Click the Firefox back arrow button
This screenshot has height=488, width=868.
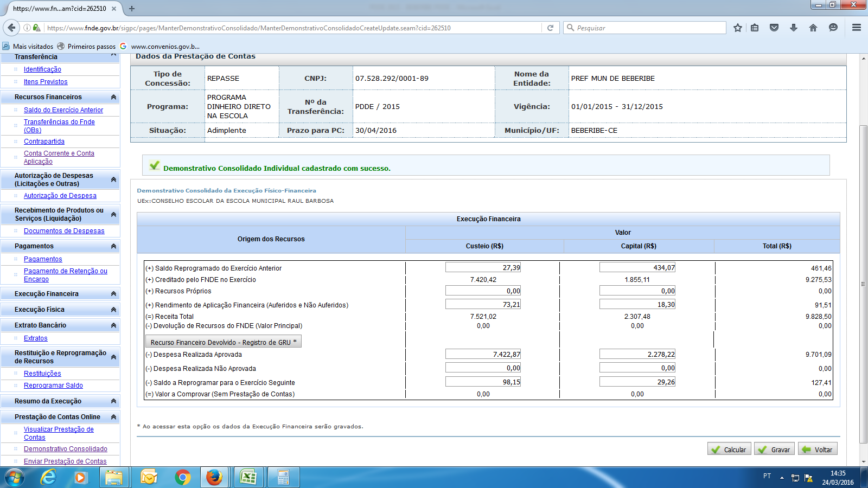tap(11, 28)
